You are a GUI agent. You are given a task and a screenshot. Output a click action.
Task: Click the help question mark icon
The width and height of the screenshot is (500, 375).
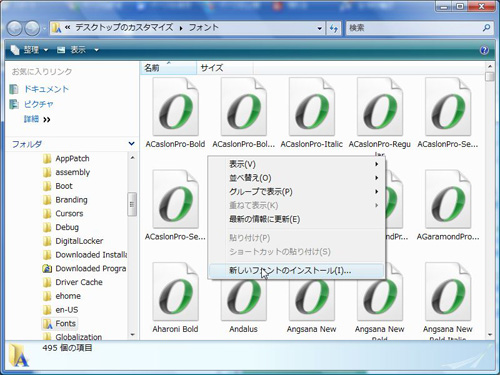484,50
